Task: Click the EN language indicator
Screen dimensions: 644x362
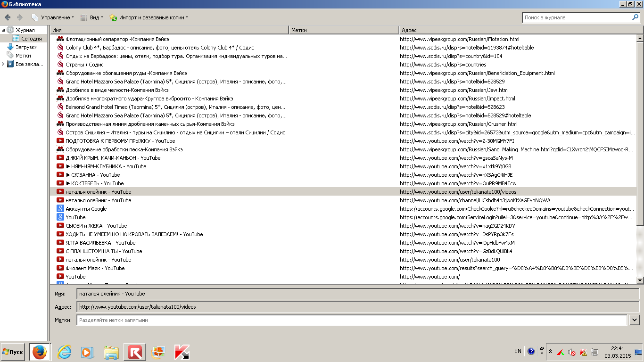Action: [518, 351]
